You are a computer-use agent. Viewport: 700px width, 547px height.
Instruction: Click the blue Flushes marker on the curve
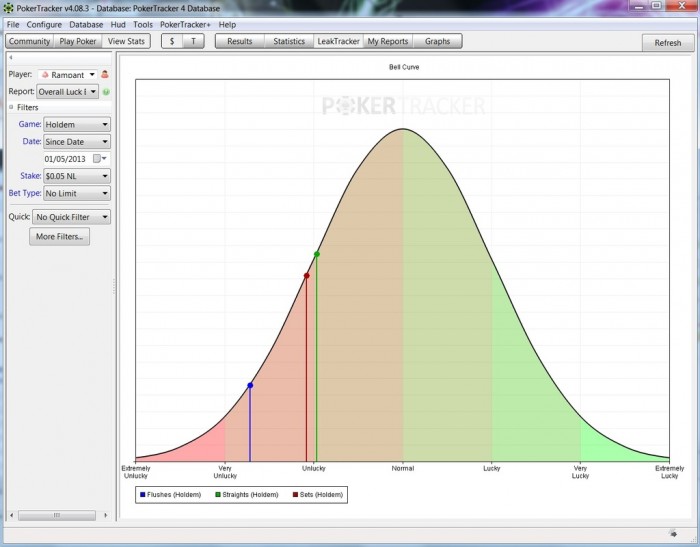pyautogui.click(x=250, y=385)
